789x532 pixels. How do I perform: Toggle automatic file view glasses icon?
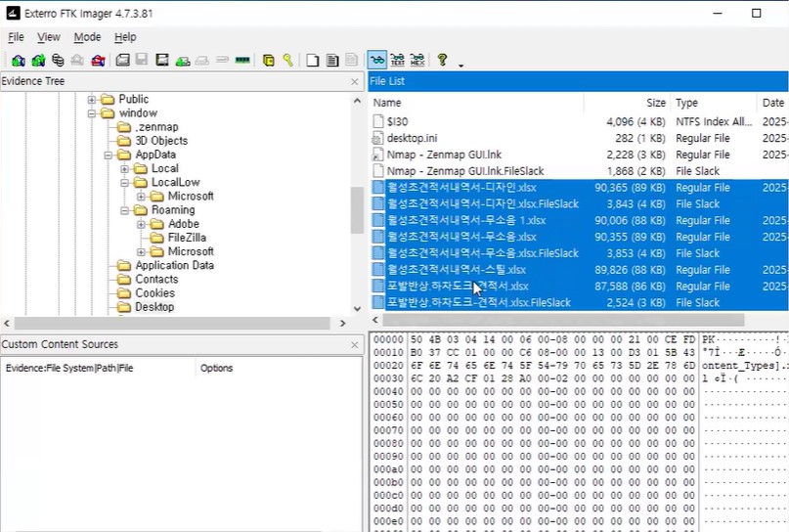pyautogui.click(x=376, y=61)
